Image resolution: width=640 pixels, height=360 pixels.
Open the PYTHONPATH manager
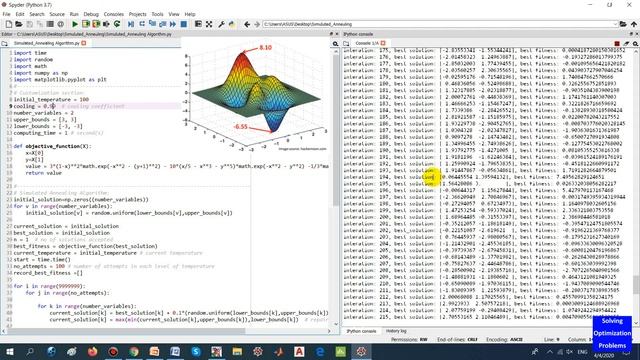pyautogui.click(x=232, y=24)
